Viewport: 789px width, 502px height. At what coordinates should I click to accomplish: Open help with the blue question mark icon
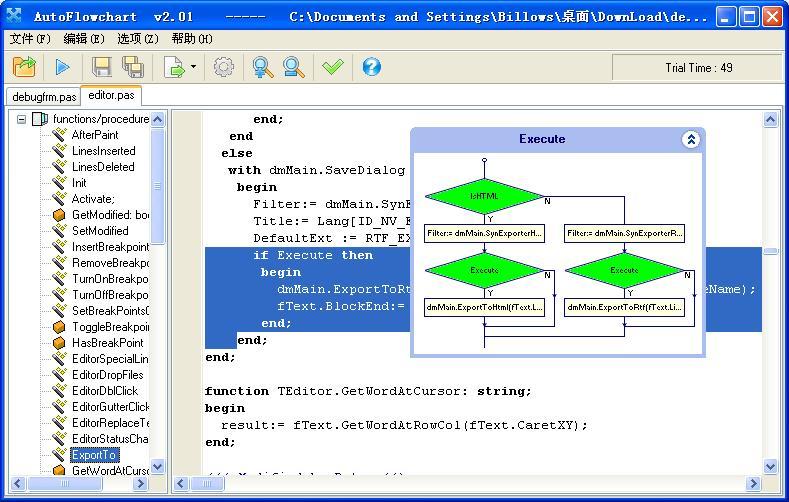pos(372,66)
